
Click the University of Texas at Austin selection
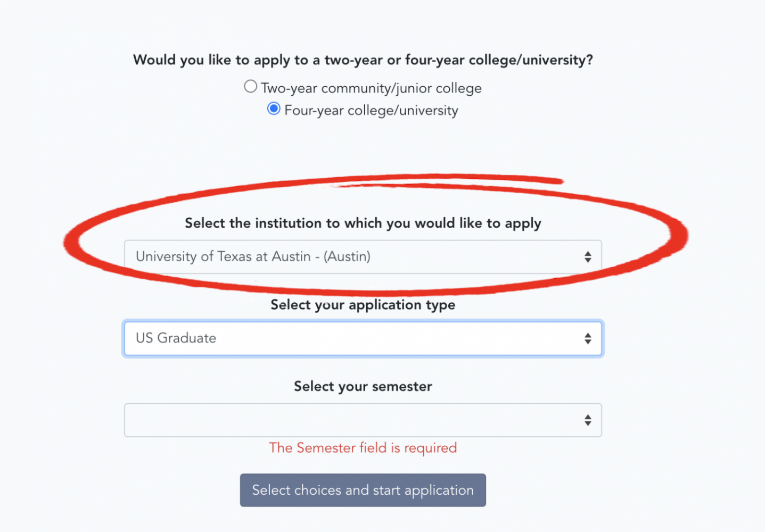(253, 256)
